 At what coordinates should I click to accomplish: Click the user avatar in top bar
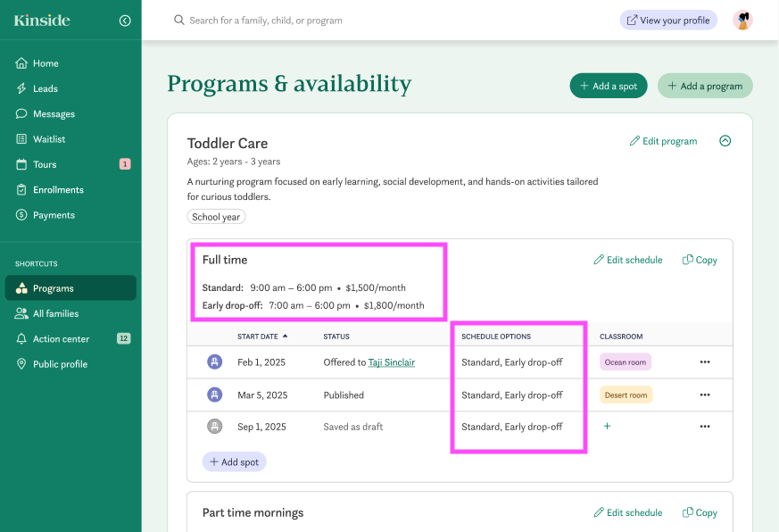[x=742, y=21]
